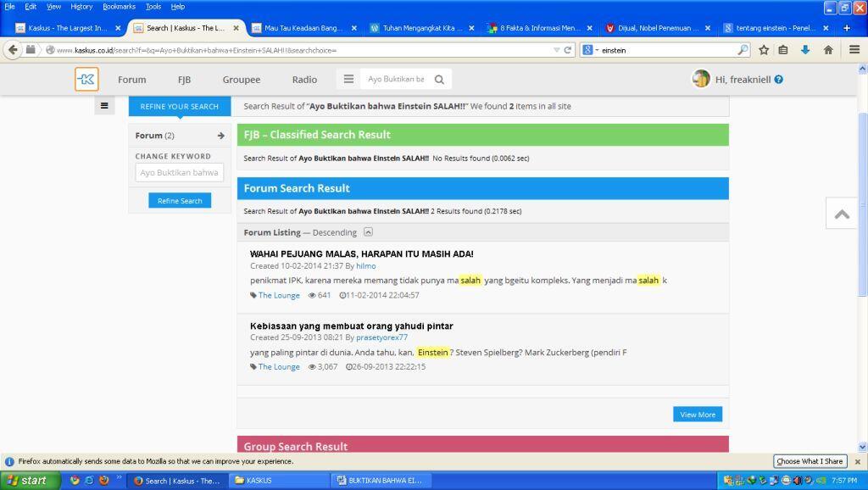Viewport: 868px width, 490px height.
Task: Open the Google search engine selector
Action: (590, 50)
